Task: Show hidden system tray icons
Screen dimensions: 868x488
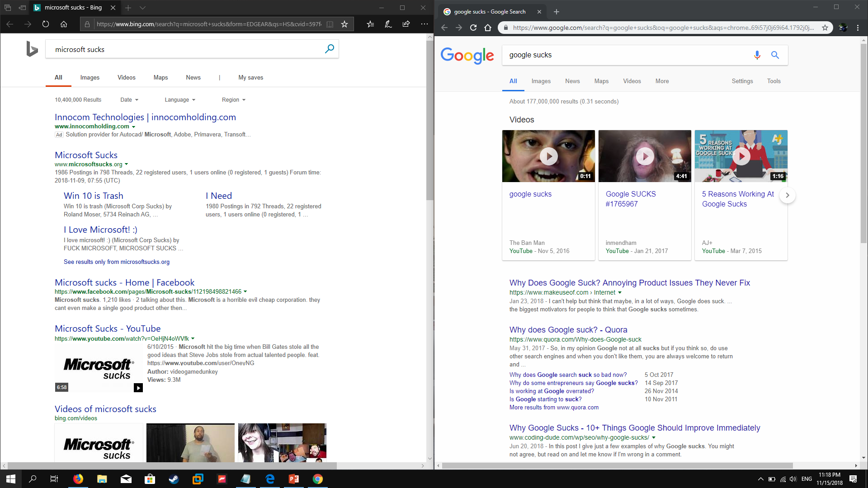Action: click(x=760, y=479)
